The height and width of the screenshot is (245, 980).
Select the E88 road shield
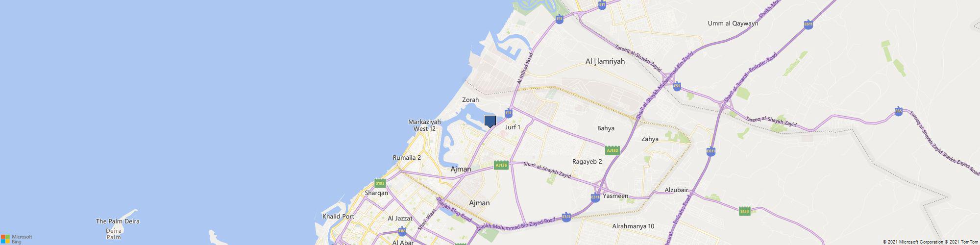pyautogui.click(x=402, y=231)
